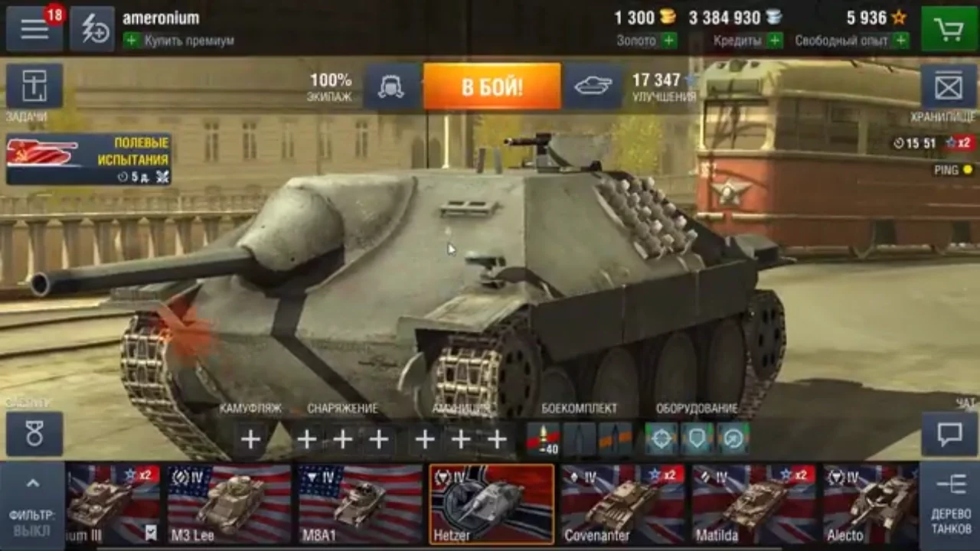Screen dimensions: 980x551
Task: Toggle the tank filter Выкл
Action: click(x=32, y=523)
